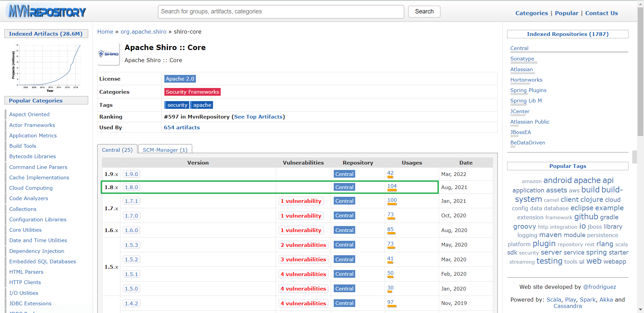This screenshot has height=313, width=644.
Task: Select the apache tag badge
Action: pos(202,105)
